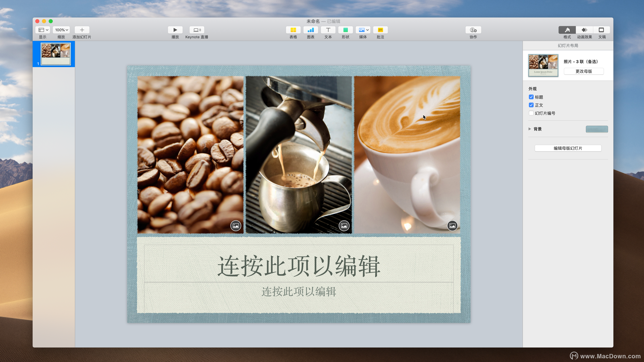Image resolution: width=644 pixels, height=362 pixels.
Task: Insert a table using 表格 icon
Action: point(293,30)
